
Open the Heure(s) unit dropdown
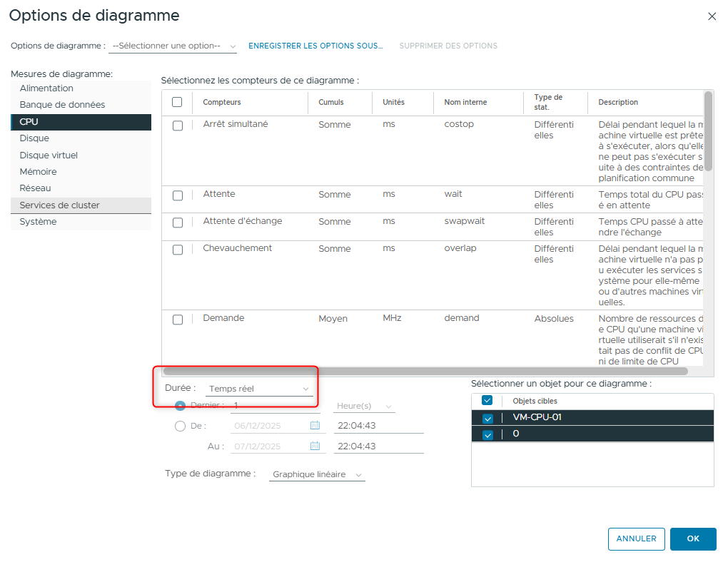pyautogui.click(x=364, y=406)
